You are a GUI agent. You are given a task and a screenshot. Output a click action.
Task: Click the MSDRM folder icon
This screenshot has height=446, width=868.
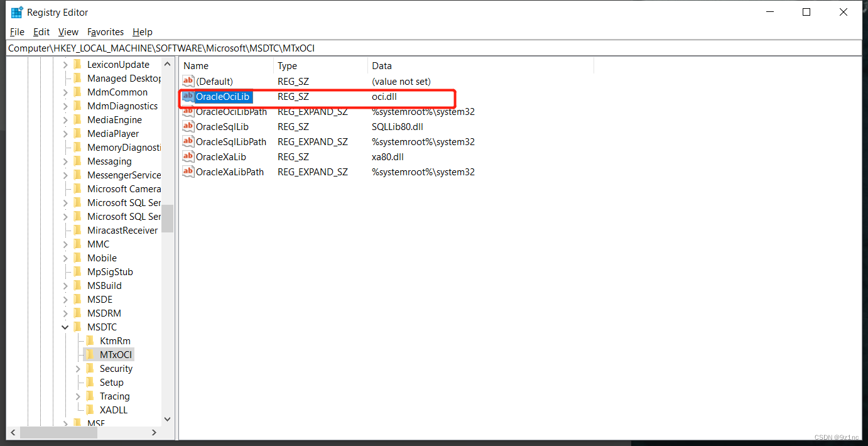pos(78,313)
